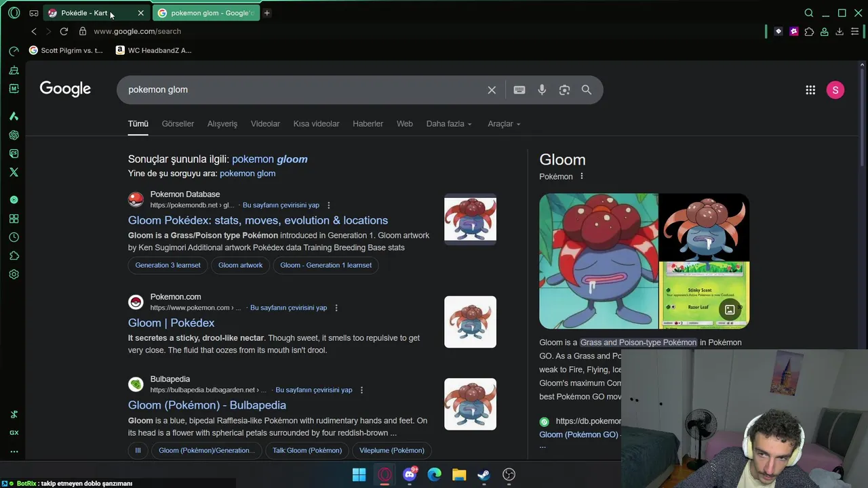
Task: Select the Kısa videolar search tab
Action: (x=316, y=124)
